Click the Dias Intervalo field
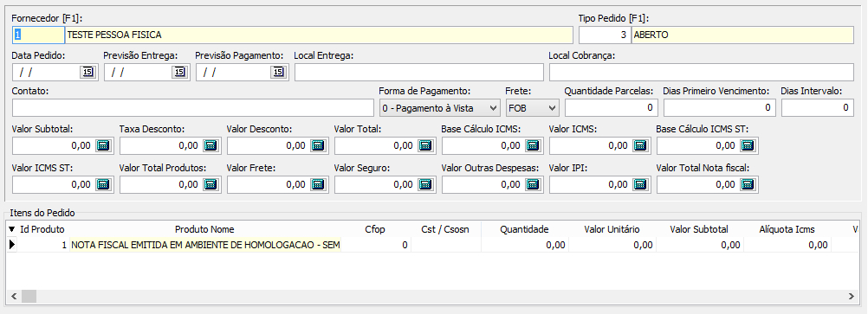 (x=818, y=107)
